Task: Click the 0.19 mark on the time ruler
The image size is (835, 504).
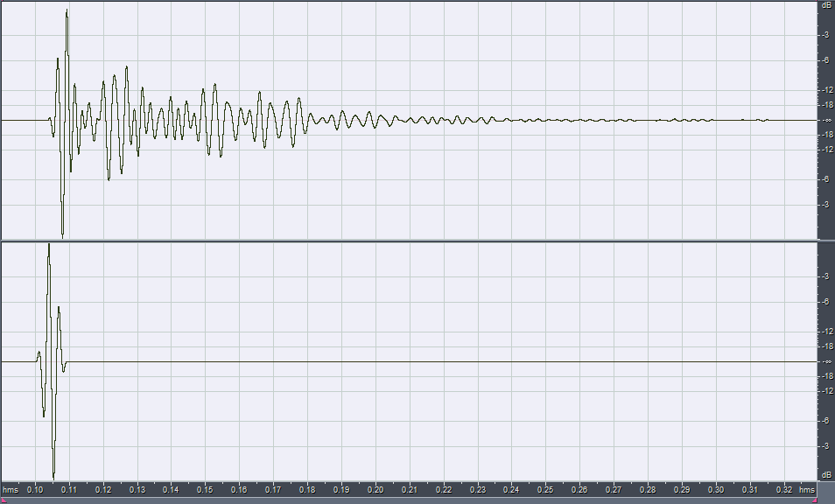Action: tap(341, 490)
